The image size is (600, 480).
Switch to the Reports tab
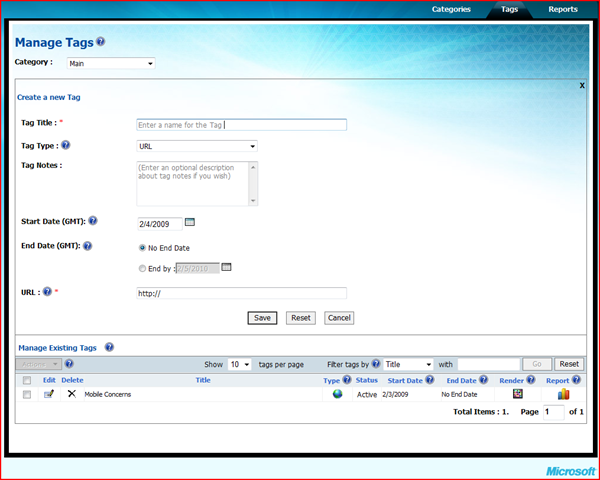563,9
